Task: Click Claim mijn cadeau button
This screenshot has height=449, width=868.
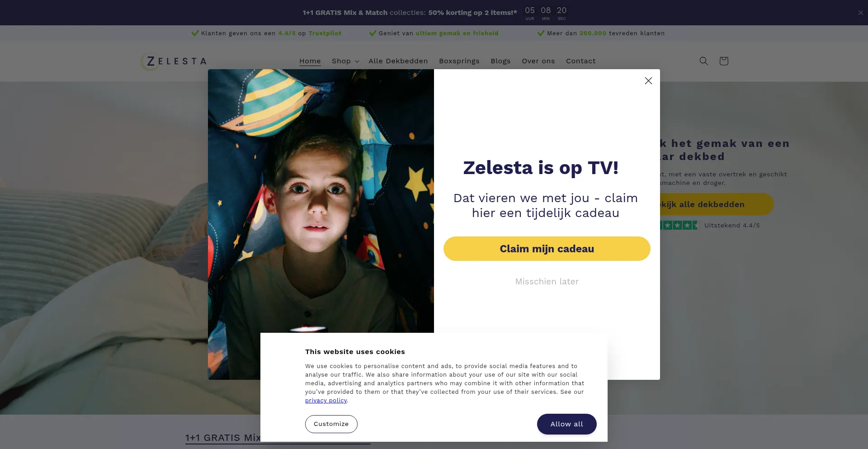Action: click(547, 249)
